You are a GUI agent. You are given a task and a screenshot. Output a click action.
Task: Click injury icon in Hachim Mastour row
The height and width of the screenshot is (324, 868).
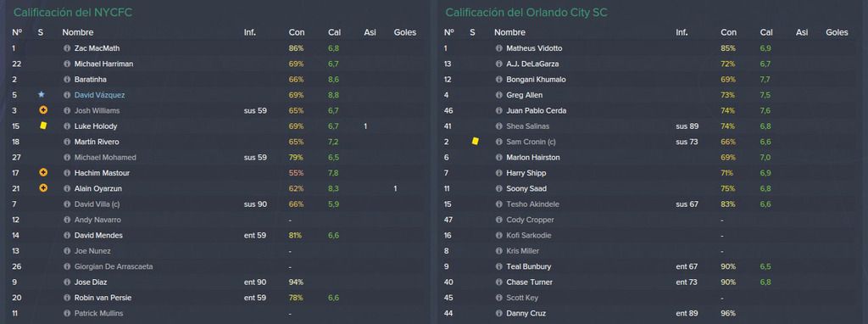[x=43, y=172]
